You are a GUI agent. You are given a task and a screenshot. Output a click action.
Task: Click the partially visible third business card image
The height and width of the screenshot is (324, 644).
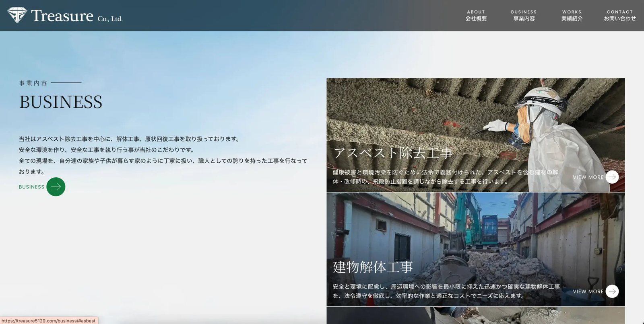tap(476, 316)
